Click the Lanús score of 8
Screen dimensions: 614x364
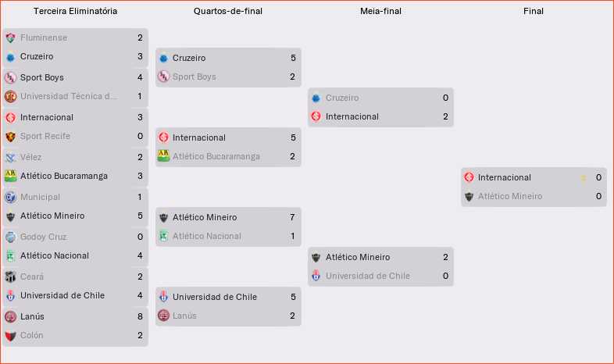140,316
